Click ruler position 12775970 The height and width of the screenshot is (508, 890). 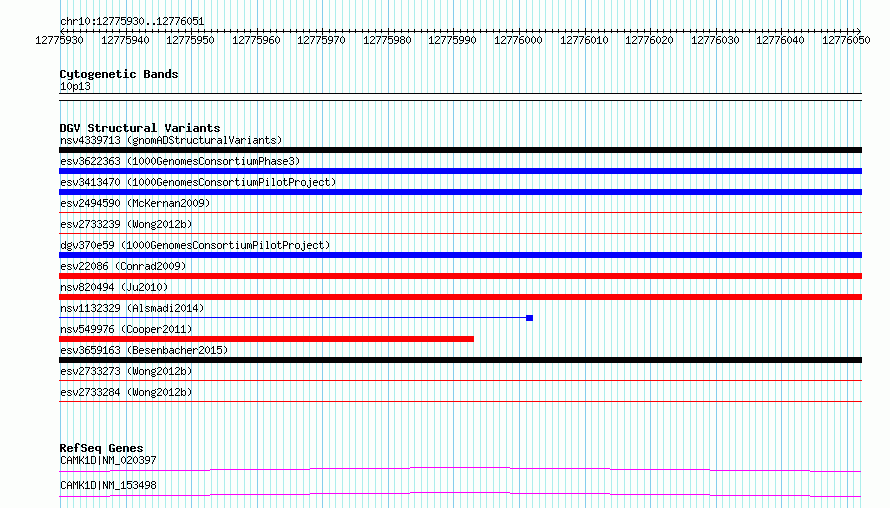pyautogui.click(x=321, y=40)
